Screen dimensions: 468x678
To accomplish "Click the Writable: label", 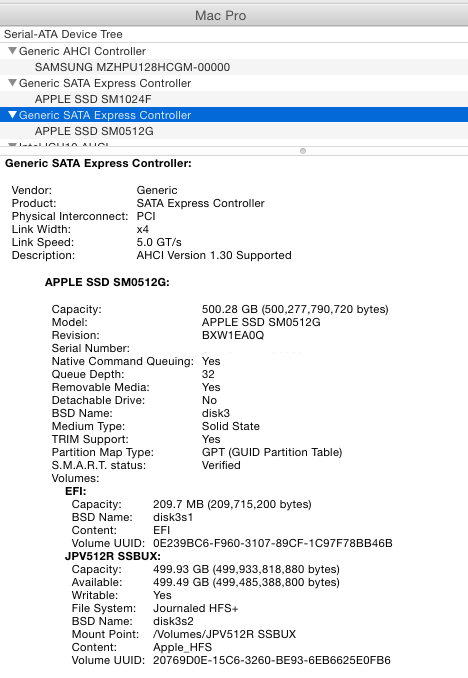I will (x=94, y=595).
